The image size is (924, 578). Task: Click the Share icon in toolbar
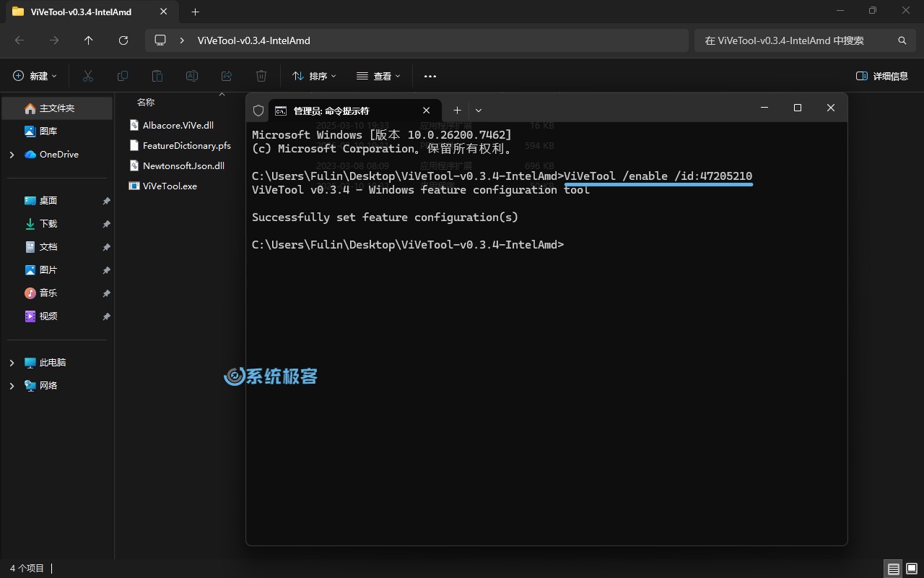pyautogui.click(x=227, y=76)
